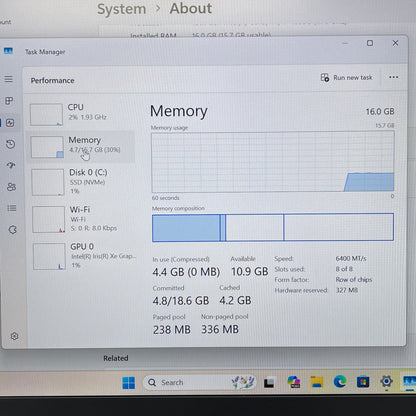Click Run new task button
This screenshot has width=416, height=416.
point(346,78)
